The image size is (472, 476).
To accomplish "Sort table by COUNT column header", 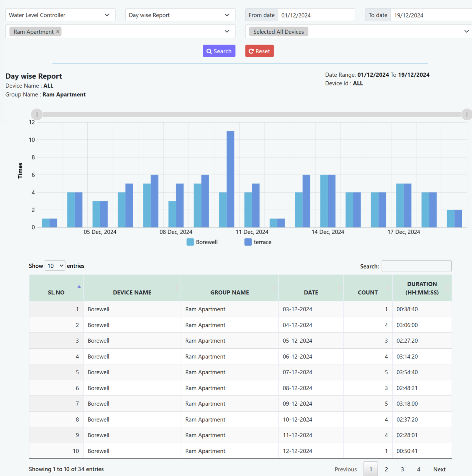I will tap(368, 292).
